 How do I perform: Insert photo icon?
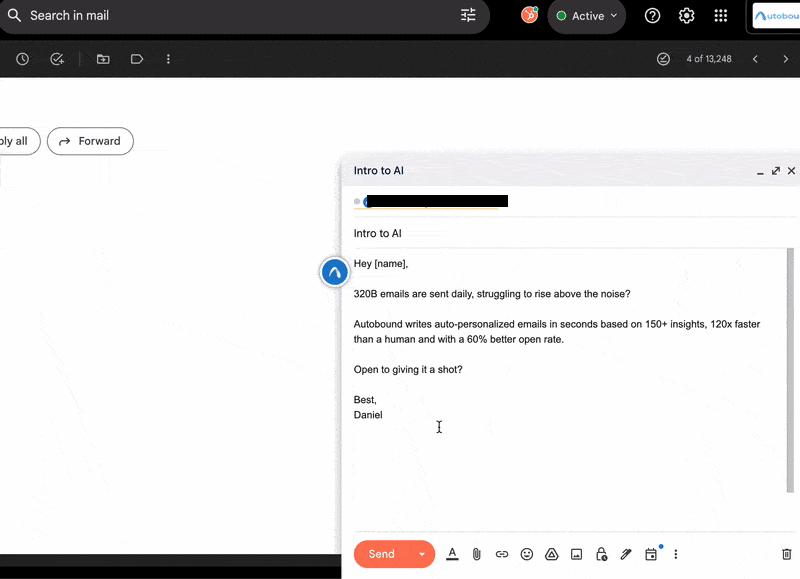coord(577,554)
